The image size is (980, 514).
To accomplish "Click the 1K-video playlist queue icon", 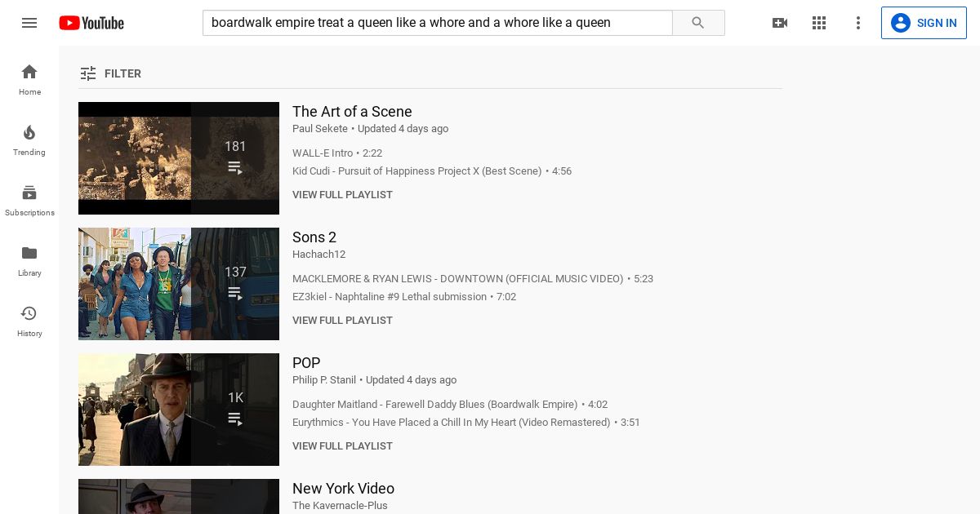I will click(x=235, y=419).
